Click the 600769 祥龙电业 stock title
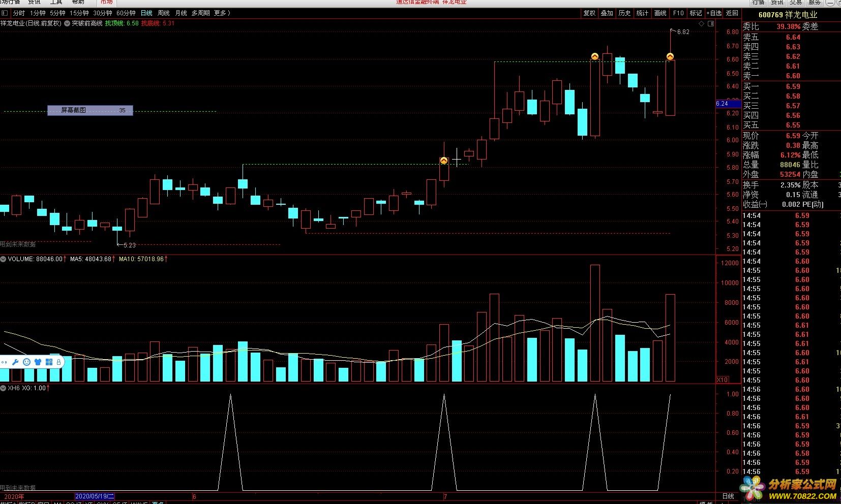This screenshot has width=841, height=504. pos(788,15)
